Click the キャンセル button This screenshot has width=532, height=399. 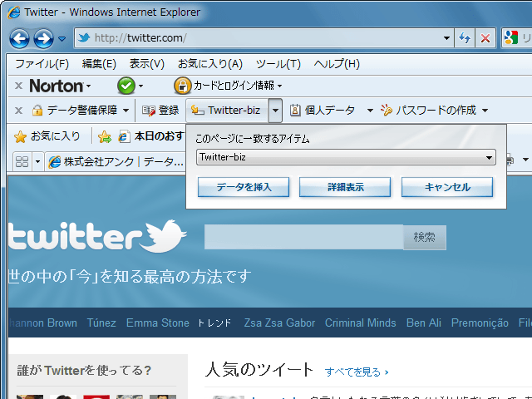447,187
